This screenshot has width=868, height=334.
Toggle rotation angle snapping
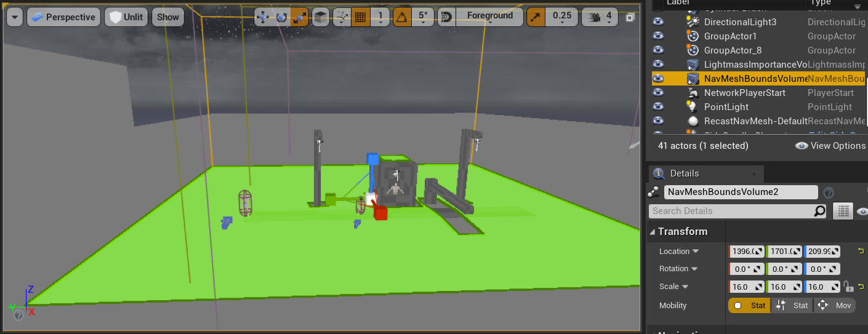pos(403,17)
